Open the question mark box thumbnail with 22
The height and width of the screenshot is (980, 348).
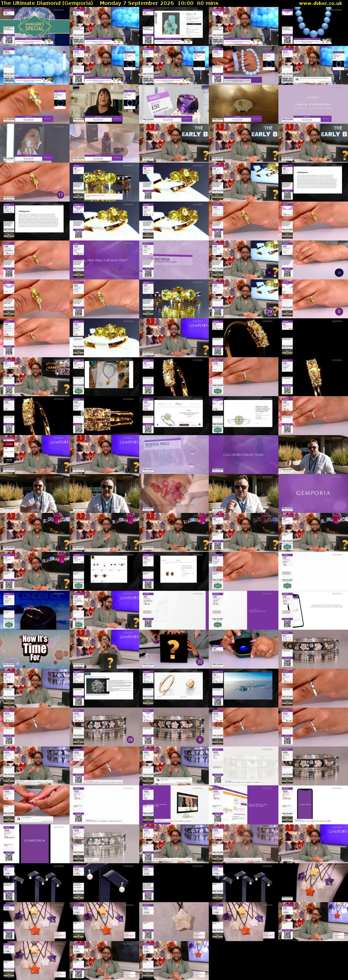[174, 649]
